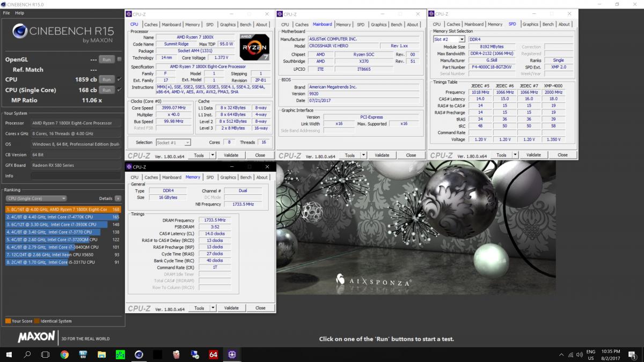
Task: Open the Ranking type dropdown CPU (Single Core)
Action: (x=36, y=198)
